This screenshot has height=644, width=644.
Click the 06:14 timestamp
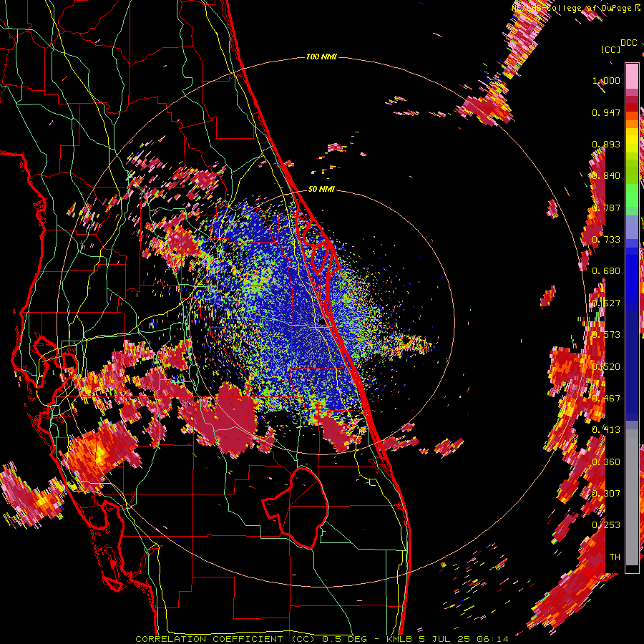(492, 639)
